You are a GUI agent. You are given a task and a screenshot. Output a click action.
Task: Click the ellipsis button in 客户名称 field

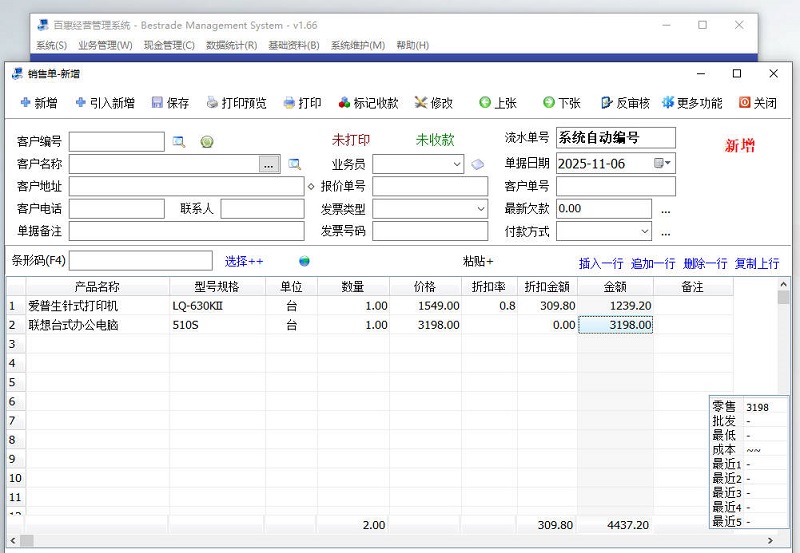tap(269, 164)
